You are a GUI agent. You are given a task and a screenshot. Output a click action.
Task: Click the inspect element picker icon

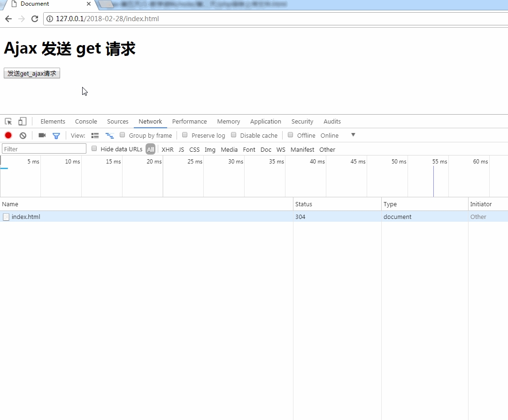[x=8, y=121]
